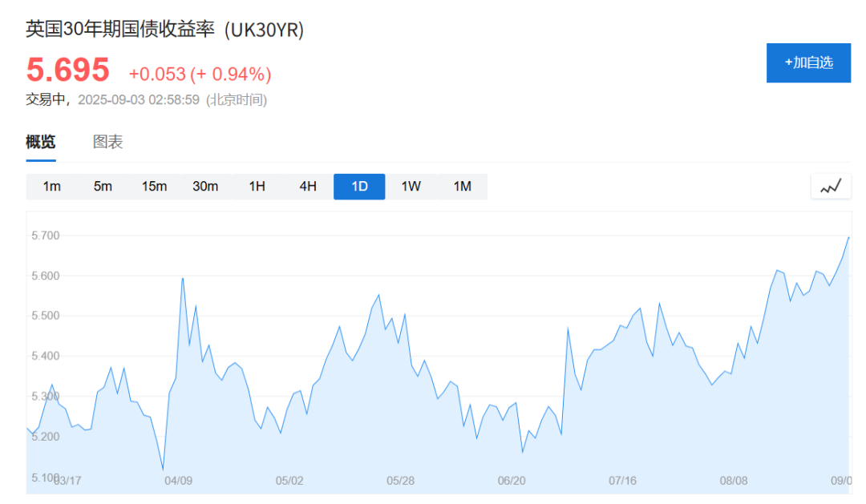Click the +加自选 watchlist button
Viewport: 866px width, 504px height.
tap(808, 63)
